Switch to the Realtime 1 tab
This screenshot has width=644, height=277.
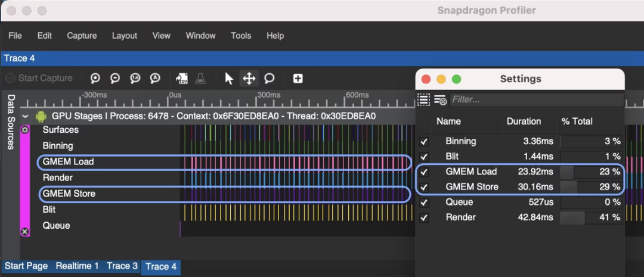click(x=77, y=266)
